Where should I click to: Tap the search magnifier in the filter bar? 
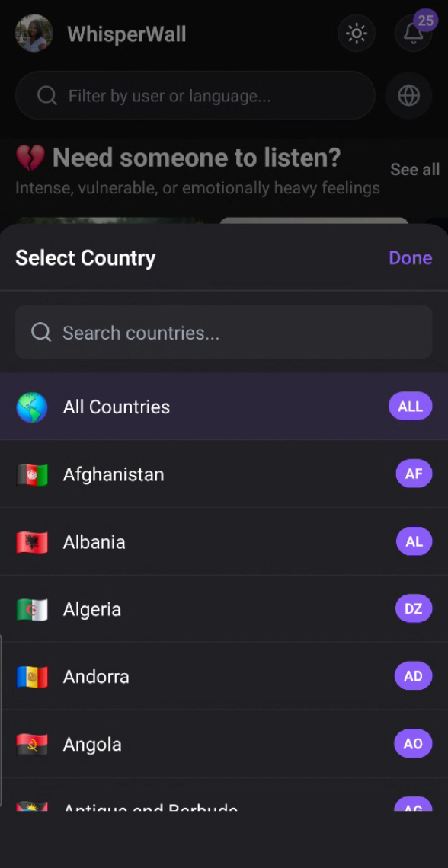[46, 96]
